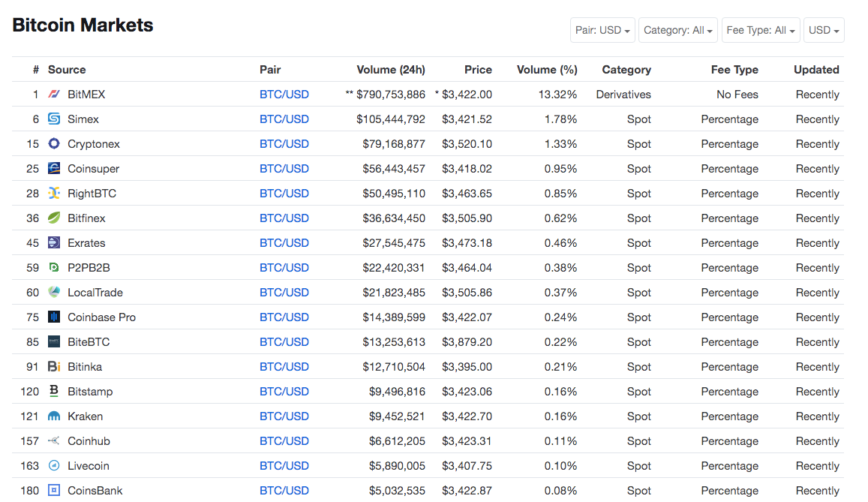The height and width of the screenshot is (502, 868).
Task: Open the Category: All dropdown
Action: click(678, 31)
